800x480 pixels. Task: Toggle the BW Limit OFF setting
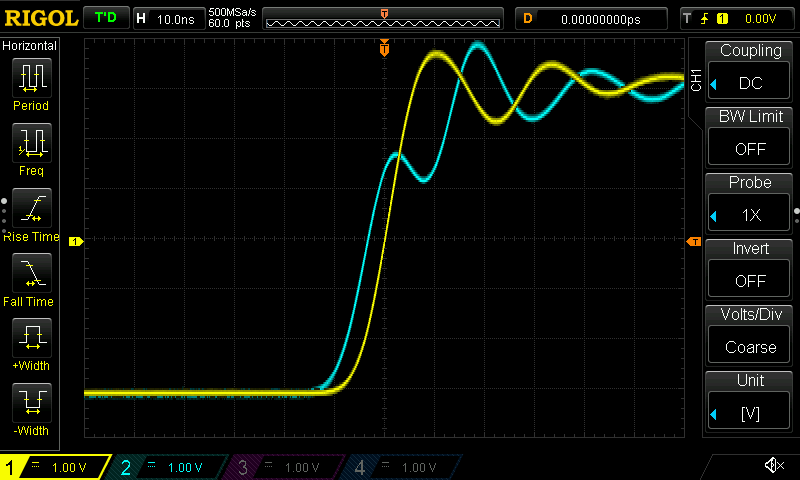749,137
